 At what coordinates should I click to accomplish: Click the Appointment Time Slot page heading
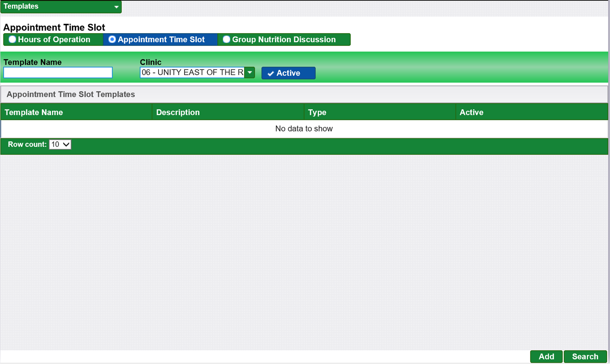click(x=54, y=27)
